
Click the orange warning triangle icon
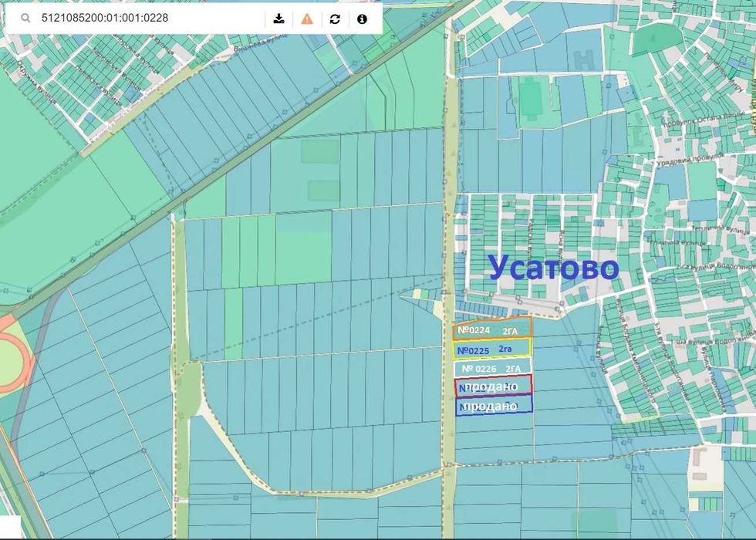click(307, 19)
